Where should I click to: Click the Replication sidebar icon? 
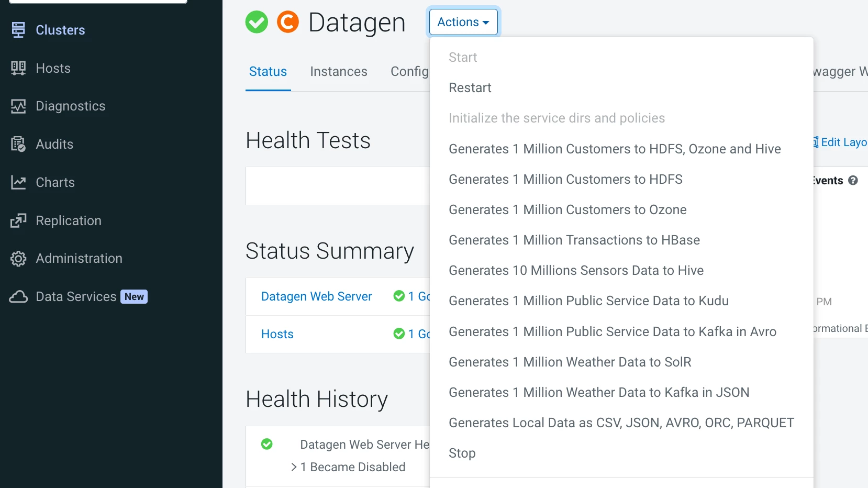[x=18, y=220]
